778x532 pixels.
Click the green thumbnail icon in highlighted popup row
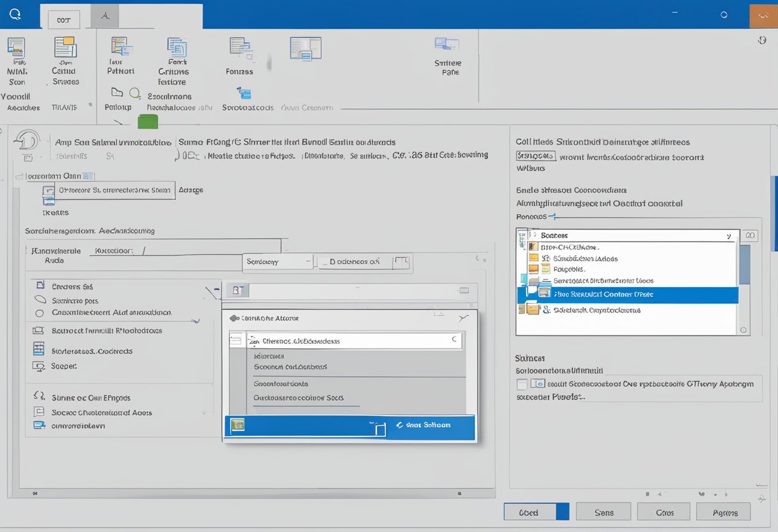click(238, 425)
